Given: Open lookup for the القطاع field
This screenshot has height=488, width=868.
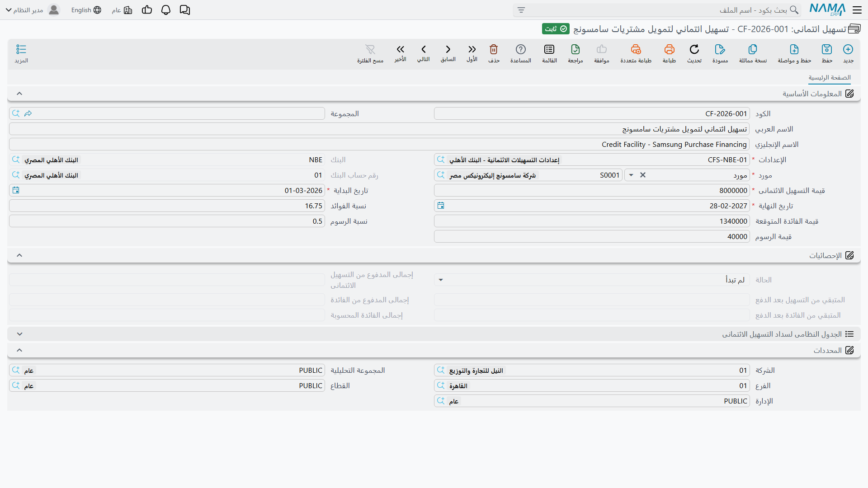Looking at the screenshot, I should (x=16, y=385).
